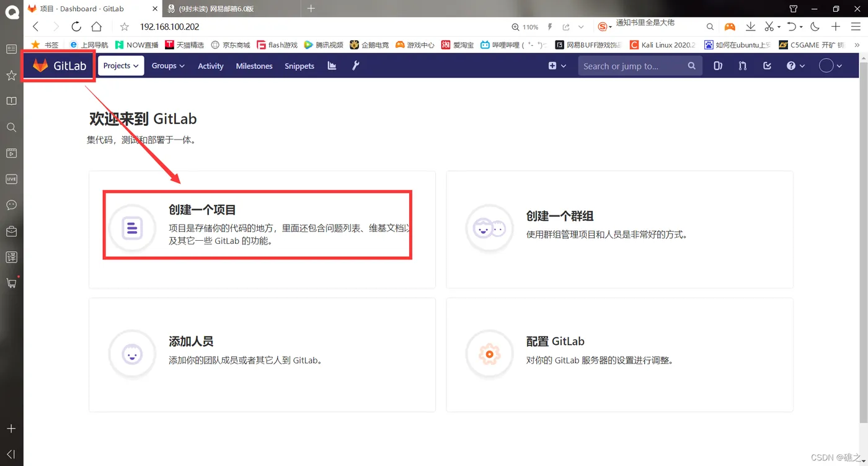
Task: Close the Dashboard GitLab tab
Action: coord(155,9)
